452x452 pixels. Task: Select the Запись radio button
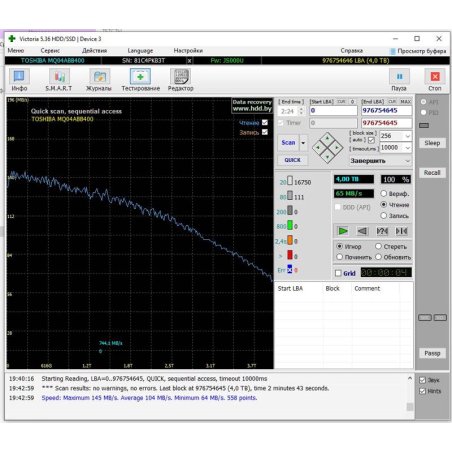tap(384, 216)
